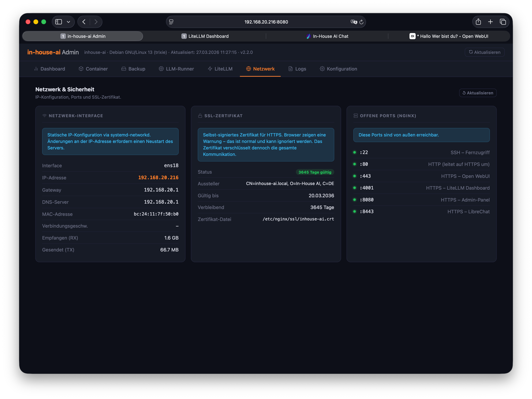
Task: Go to the Konfiguration tab
Action: pyautogui.click(x=338, y=69)
